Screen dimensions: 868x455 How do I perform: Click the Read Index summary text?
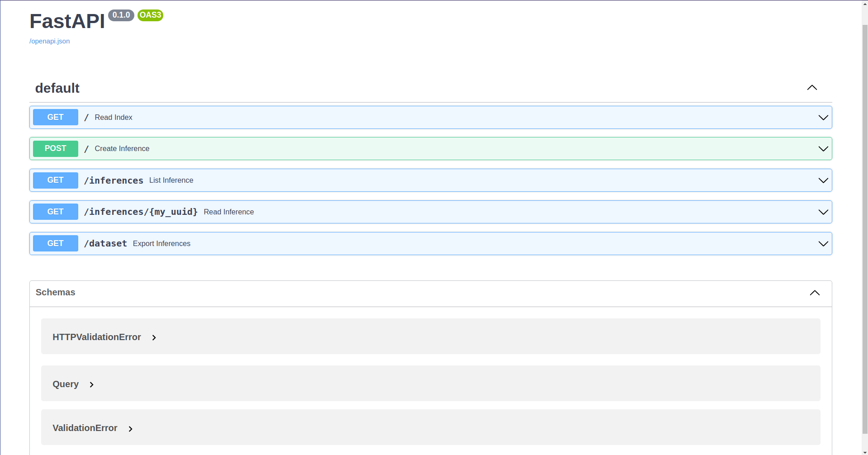(x=114, y=118)
